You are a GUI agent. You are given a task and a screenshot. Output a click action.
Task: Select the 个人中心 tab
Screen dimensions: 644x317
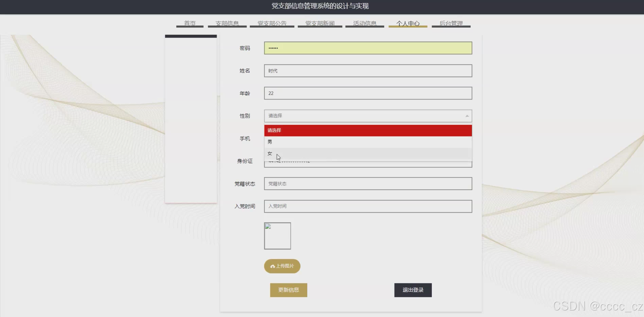[x=408, y=23]
